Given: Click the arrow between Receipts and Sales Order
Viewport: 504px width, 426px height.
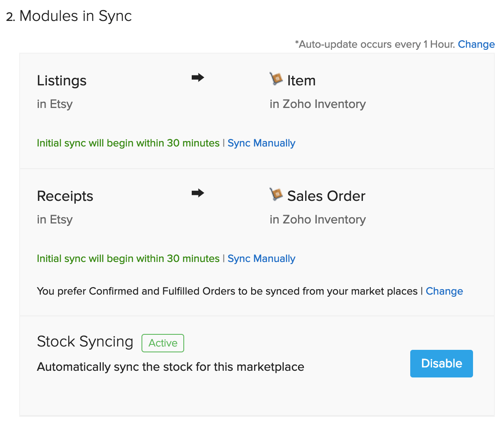Looking at the screenshot, I should 198,193.
